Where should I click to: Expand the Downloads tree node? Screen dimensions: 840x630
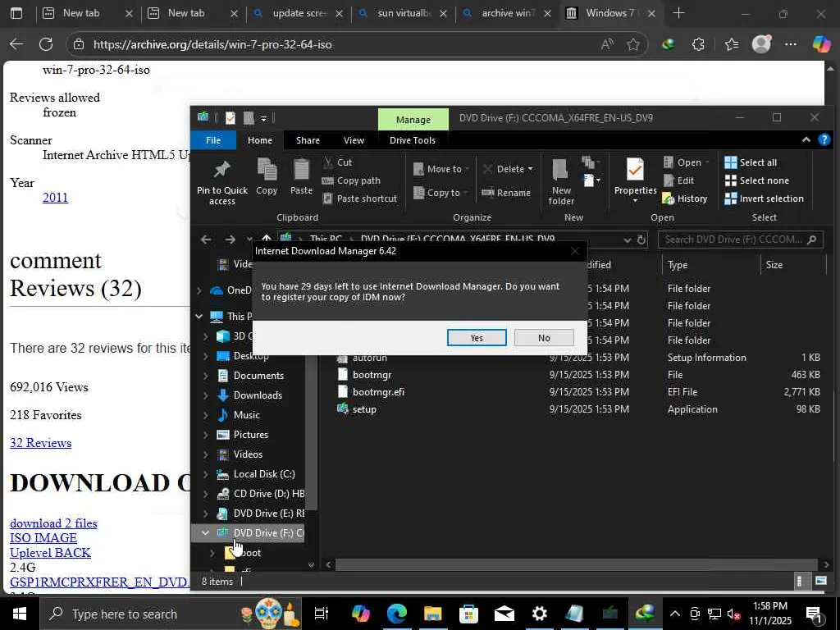click(206, 396)
